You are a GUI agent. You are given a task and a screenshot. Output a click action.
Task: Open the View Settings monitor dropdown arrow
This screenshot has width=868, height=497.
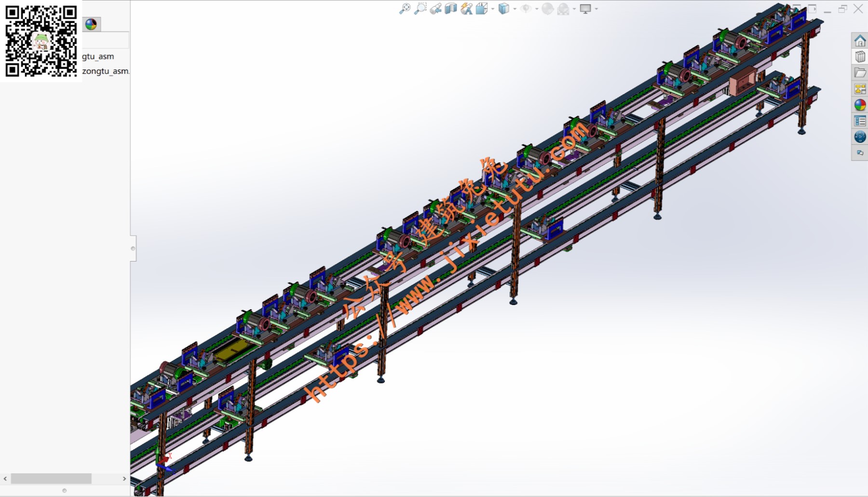(x=597, y=9)
